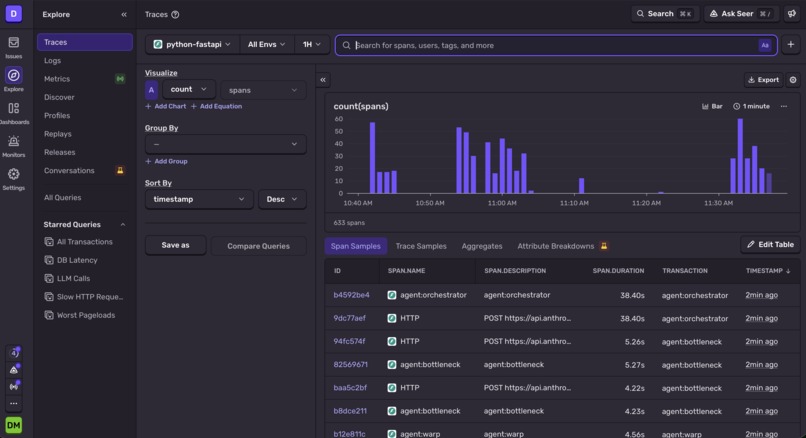Open the python-fastapi project dropdown
The height and width of the screenshot is (438, 806).
[193, 45]
